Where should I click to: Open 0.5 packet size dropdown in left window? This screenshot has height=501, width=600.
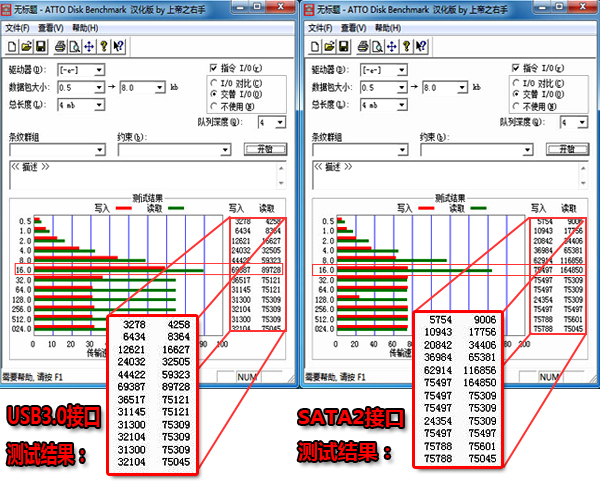(99, 88)
